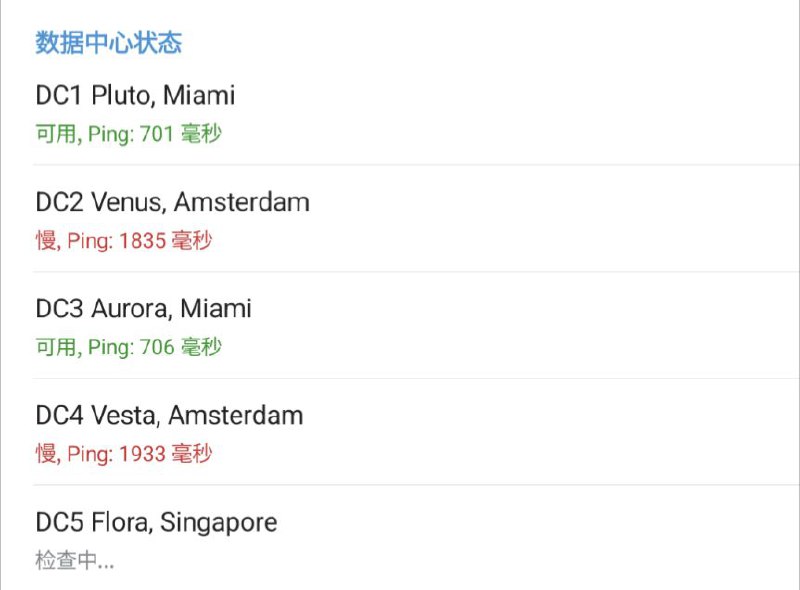Click the word Venus in DC2 title
This screenshot has height=590, width=800.
[x=126, y=202]
